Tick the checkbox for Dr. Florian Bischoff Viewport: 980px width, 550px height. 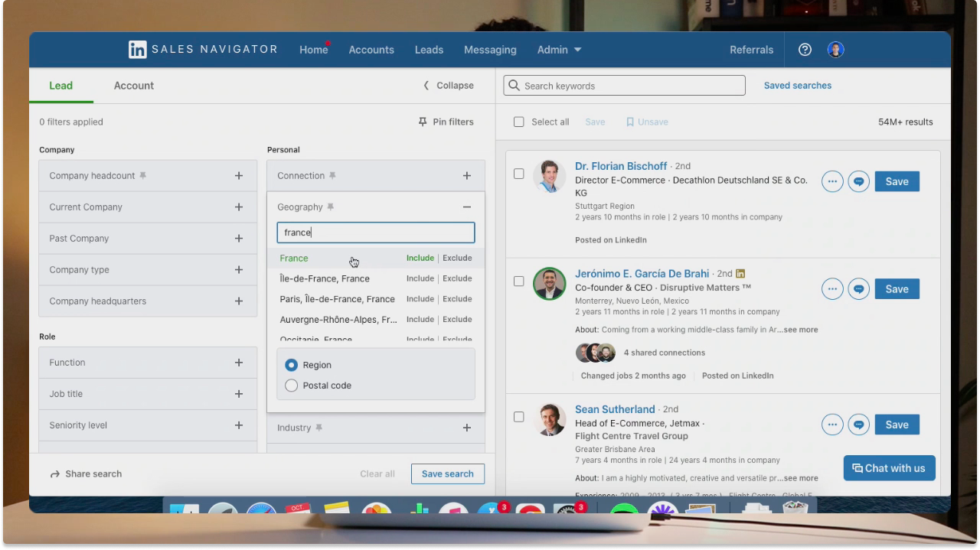coord(518,174)
